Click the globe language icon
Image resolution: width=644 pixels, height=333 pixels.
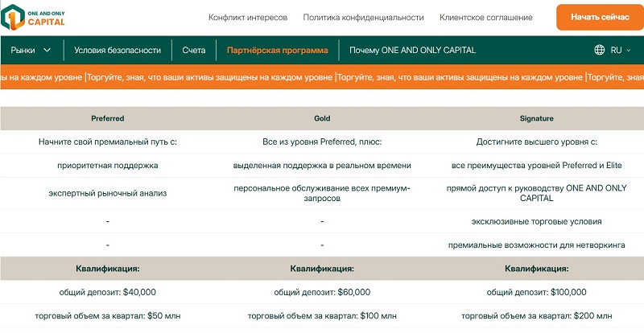(x=600, y=50)
